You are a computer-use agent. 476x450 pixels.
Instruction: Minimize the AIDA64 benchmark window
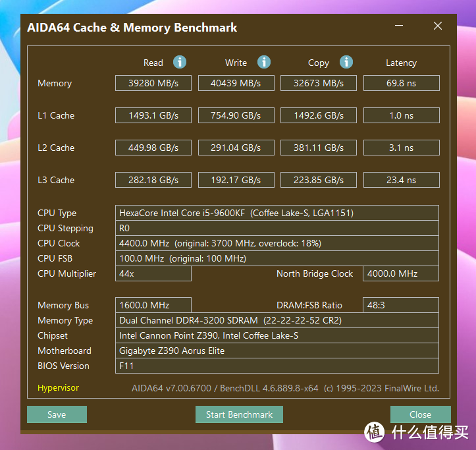tap(399, 26)
